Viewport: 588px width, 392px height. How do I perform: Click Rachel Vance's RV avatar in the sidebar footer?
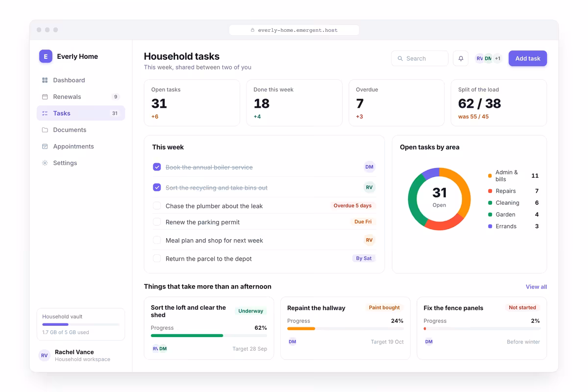pyautogui.click(x=45, y=356)
